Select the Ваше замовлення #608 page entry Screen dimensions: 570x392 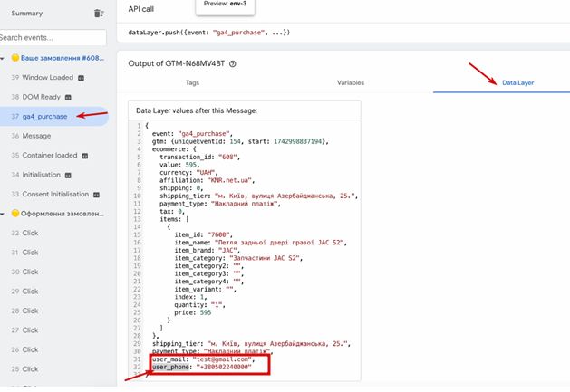(x=63, y=58)
